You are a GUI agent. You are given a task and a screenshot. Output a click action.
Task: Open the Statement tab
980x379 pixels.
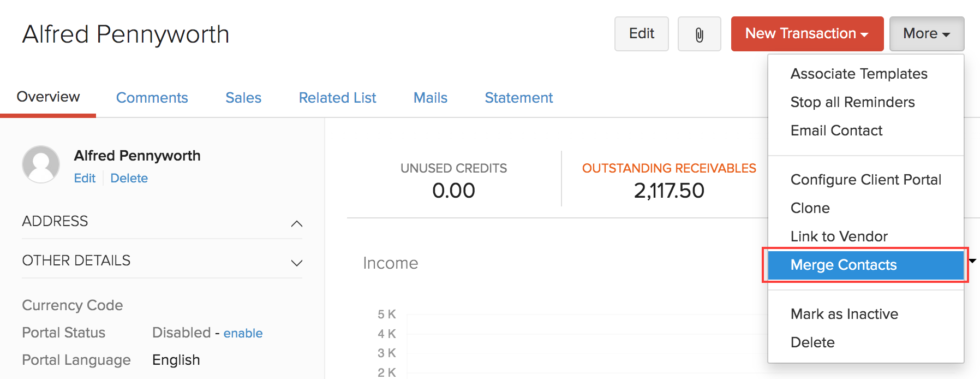point(518,98)
